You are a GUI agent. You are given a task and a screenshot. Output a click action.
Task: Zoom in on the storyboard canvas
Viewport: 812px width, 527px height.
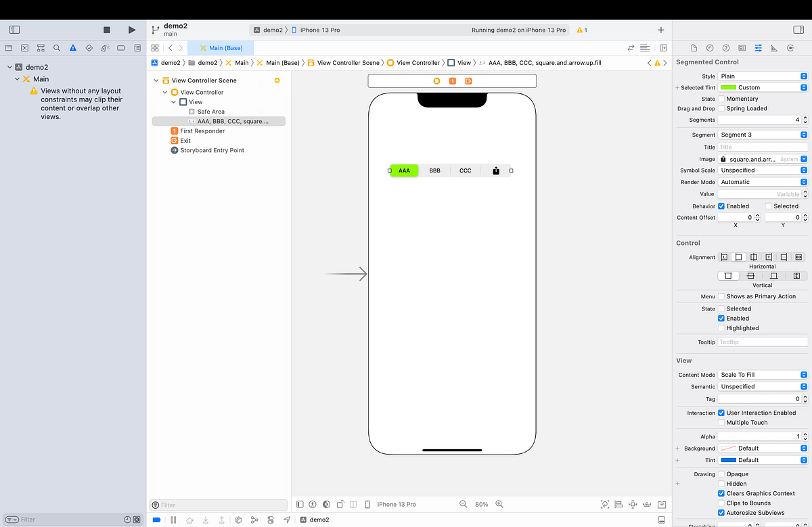pyautogui.click(x=499, y=504)
